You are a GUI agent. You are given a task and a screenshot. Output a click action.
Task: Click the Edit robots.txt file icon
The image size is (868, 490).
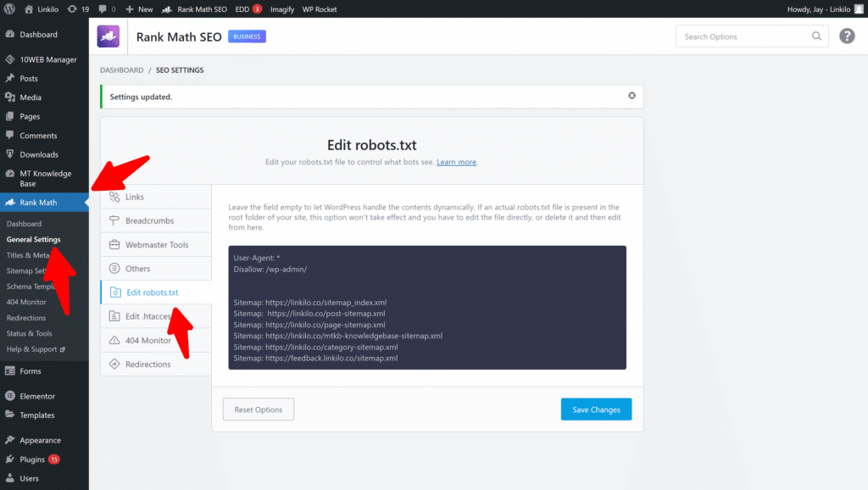pos(115,292)
